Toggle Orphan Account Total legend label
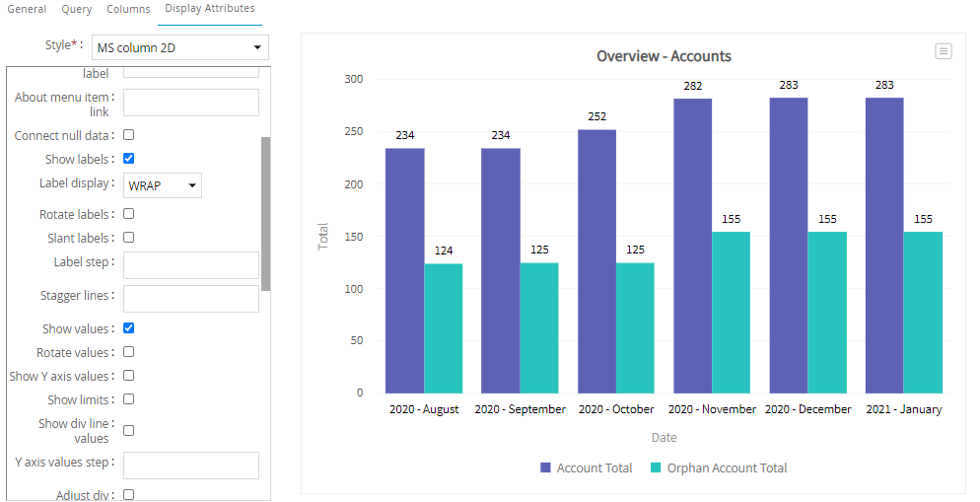980x502 pixels. point(727,468)
